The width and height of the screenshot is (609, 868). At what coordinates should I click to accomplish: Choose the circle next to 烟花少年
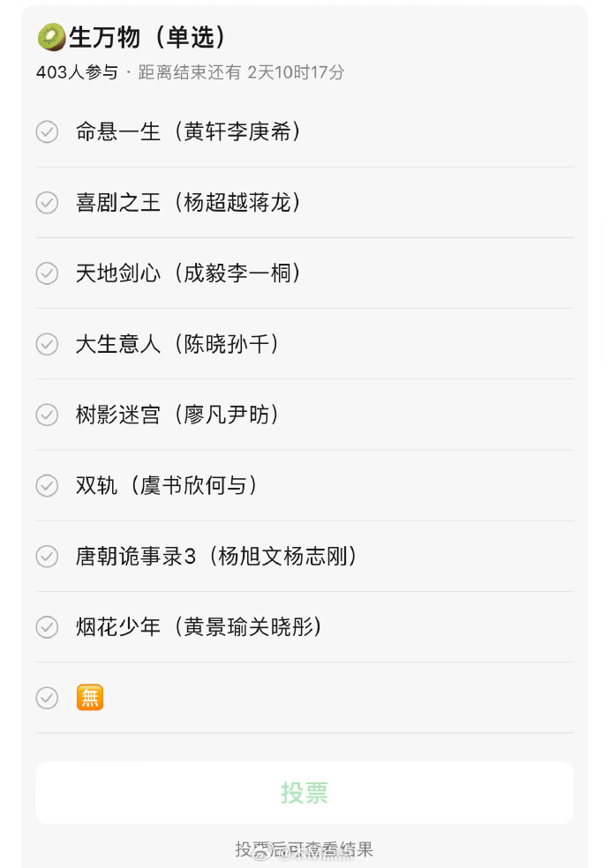47,627
